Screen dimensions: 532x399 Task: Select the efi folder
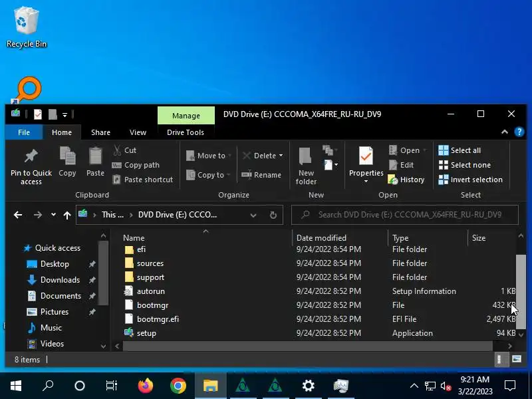pyautogui.click(x=141, y=249)
